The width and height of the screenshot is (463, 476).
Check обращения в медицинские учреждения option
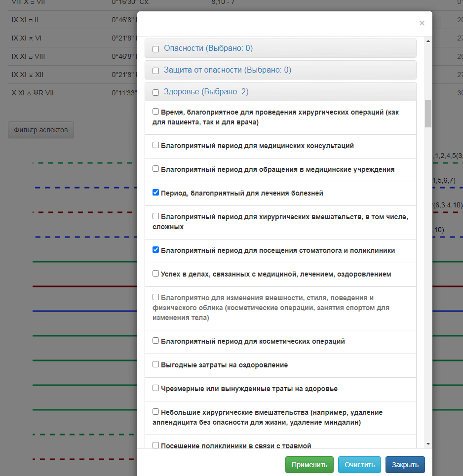[x=155, y=169]
